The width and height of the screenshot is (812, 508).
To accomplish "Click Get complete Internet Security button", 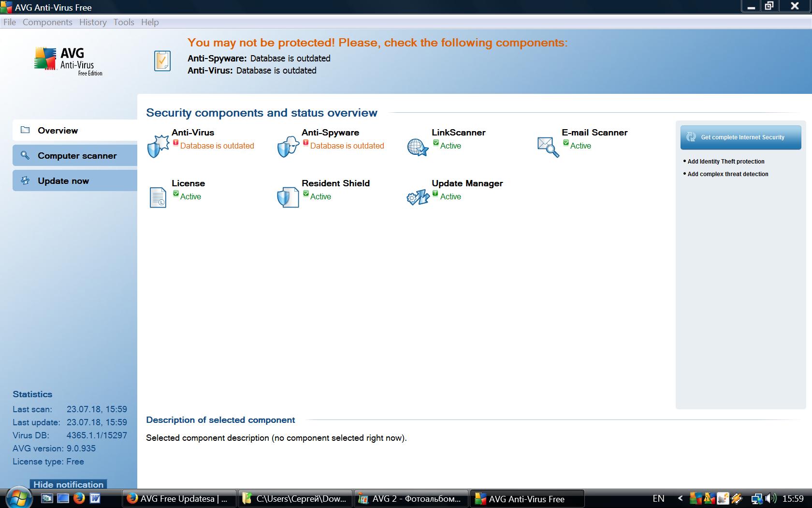I will click(740, 137).
